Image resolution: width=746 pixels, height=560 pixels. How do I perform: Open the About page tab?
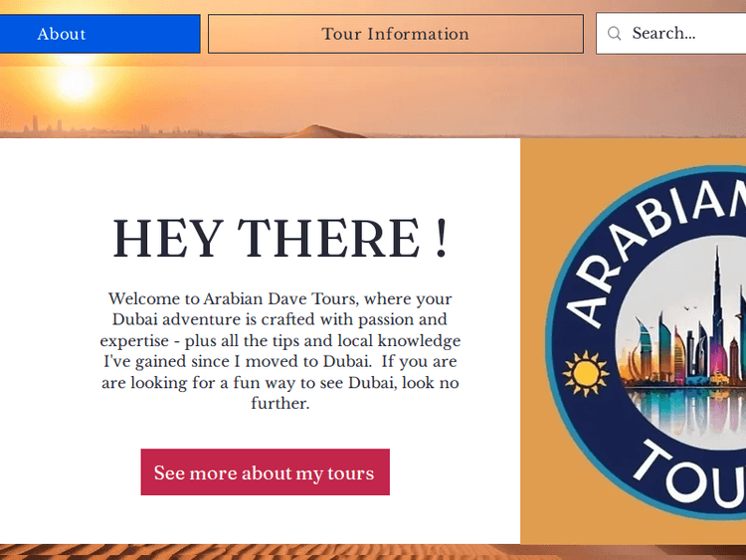pos(99,34)
